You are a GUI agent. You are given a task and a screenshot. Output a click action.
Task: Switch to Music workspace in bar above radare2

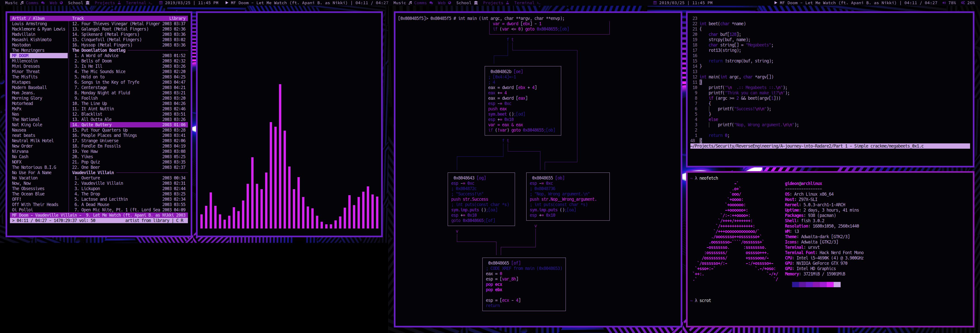point(402,3)
